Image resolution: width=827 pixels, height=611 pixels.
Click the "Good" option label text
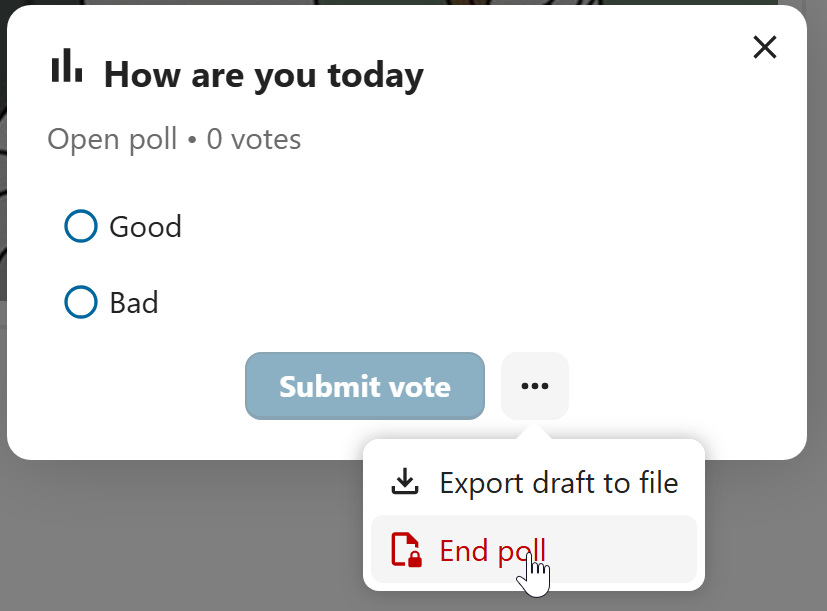145,227
